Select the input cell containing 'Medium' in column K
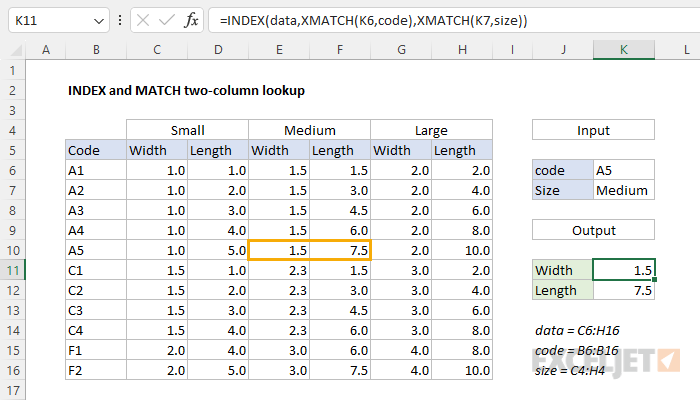The image size is (700, 400). point(624,190)
